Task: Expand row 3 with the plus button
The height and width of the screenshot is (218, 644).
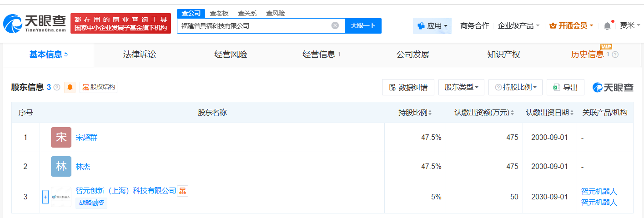Action: point(45,197)
